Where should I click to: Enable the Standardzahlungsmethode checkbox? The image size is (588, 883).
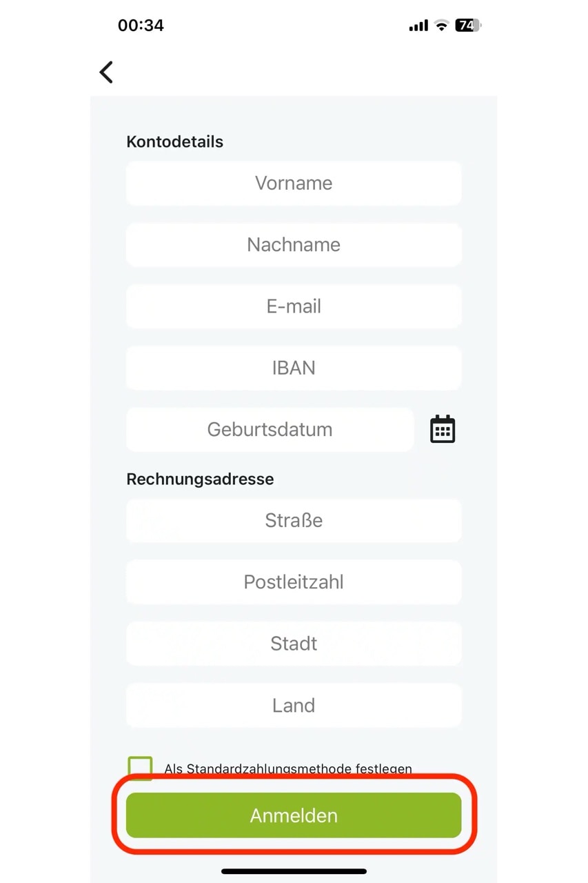pos(140,767)
